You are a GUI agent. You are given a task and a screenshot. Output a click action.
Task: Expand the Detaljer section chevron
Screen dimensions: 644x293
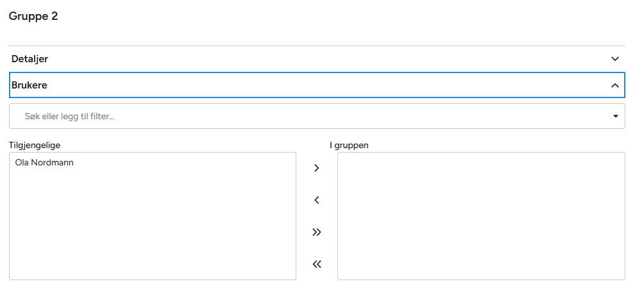click(x=614, y=59)
